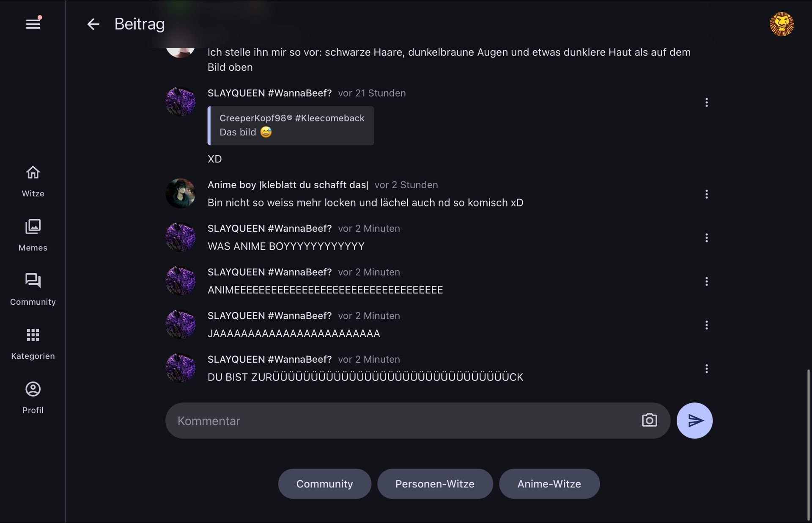This screenshot has height=523, width=812.
Task: Attach a photo with camera icon
Action: [x=649, y=420]
